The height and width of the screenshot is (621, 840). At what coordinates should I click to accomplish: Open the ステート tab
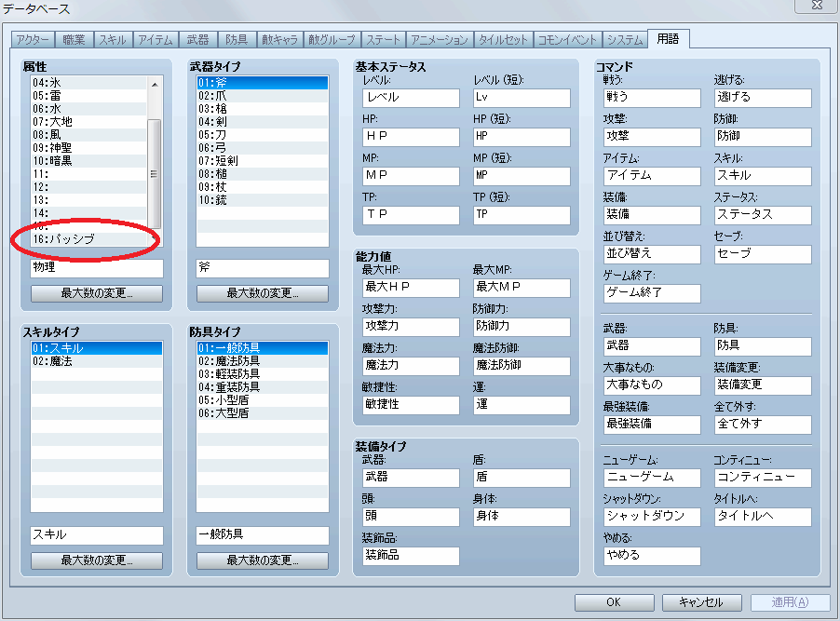(x=383, y=40)
